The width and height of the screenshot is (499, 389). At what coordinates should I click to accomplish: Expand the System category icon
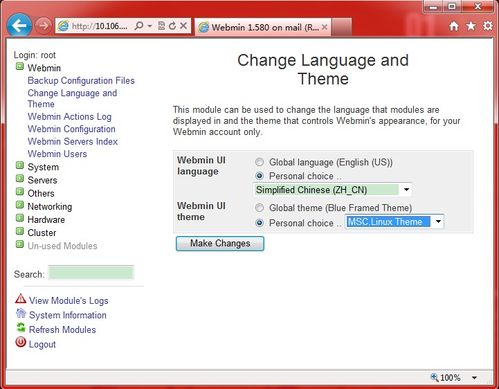point(20,165)
